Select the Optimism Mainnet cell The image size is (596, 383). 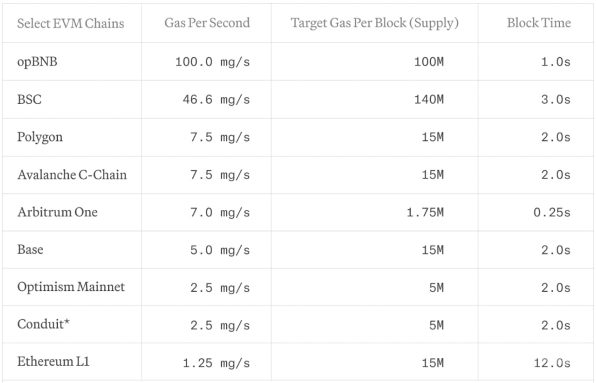(71, 287)
